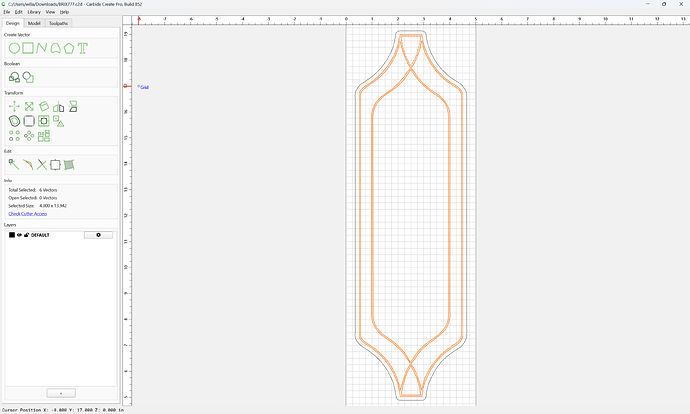
Task: Switch to the Model tab
Action: click(x=34, y=23)
